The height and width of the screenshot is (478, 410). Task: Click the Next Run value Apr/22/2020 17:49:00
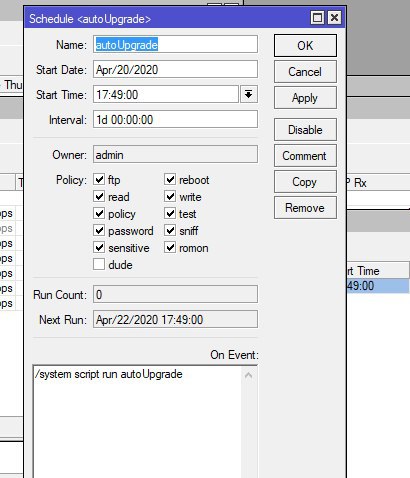(x=175, y=319)
